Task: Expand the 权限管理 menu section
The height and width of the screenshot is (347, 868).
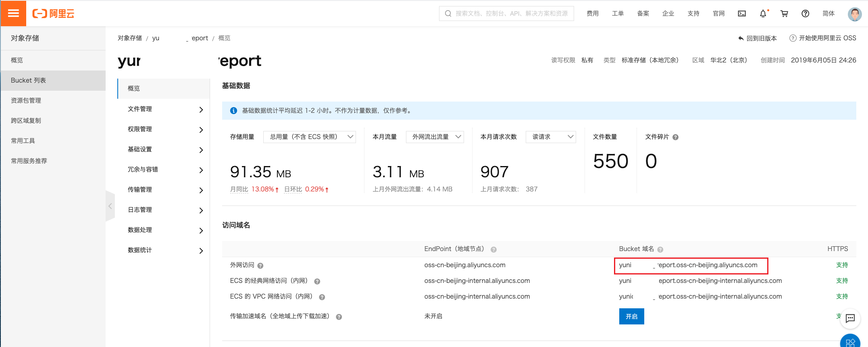Action: [164, 129]
